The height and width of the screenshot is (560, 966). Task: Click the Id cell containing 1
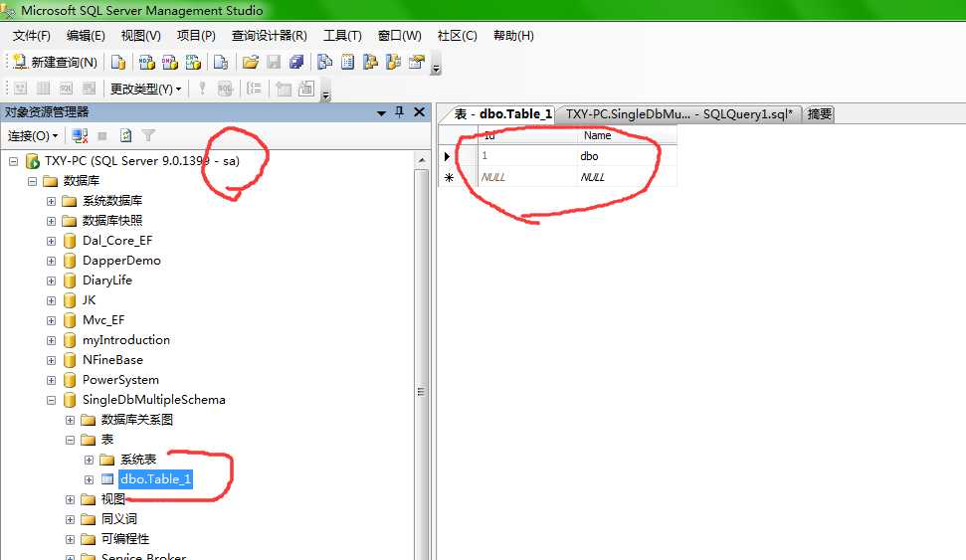[x=527, y=156]
